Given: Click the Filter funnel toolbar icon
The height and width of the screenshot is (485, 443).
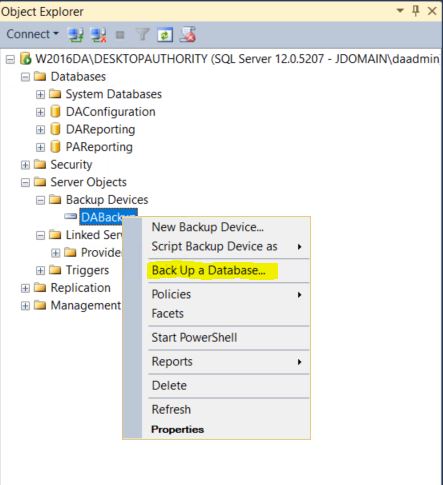Looking at the screenshot, I should [x=143, y=34].
